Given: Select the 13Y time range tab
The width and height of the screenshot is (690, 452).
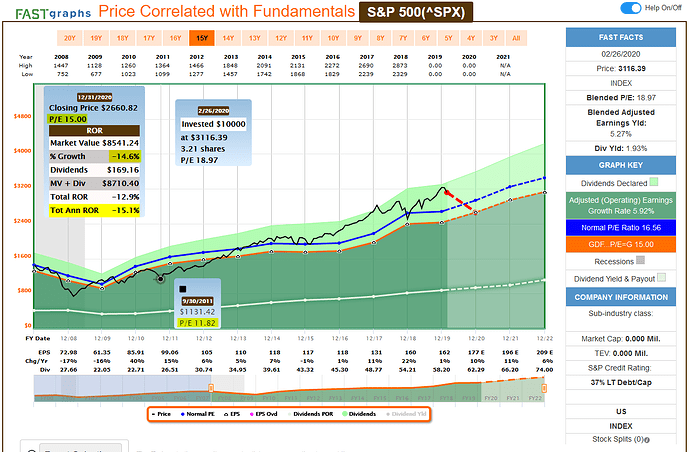Looking at the screenshot, I should (x=254, y=38).
